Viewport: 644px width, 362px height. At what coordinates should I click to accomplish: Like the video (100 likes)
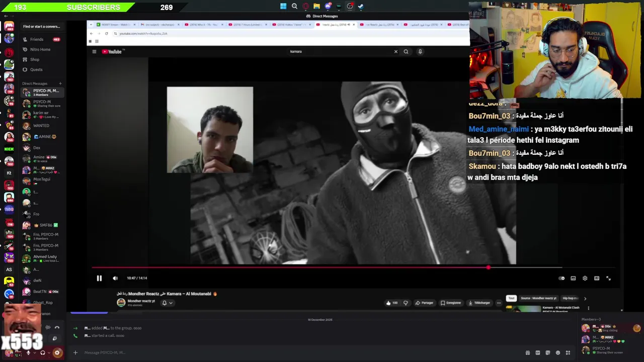pyautogui.click(x=391, y=303)
